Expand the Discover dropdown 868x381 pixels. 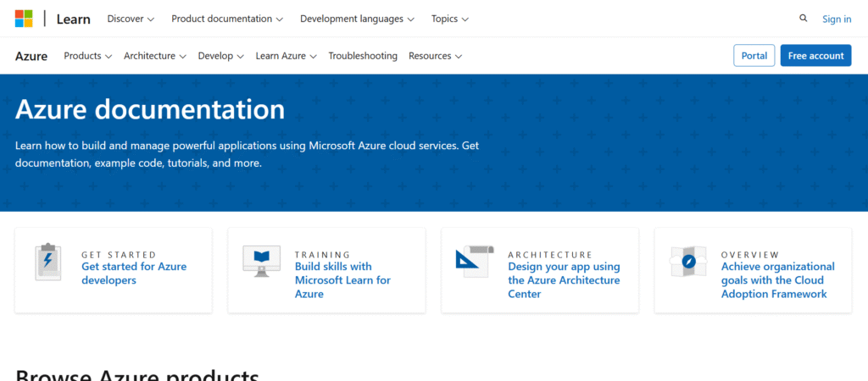pyautogui.click(x=131, y=19)
